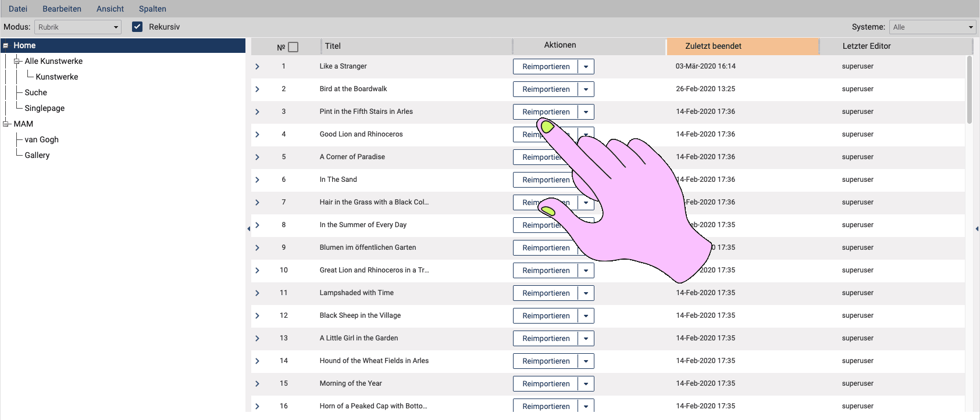Open the Datei menu

[x=18, y=9]
